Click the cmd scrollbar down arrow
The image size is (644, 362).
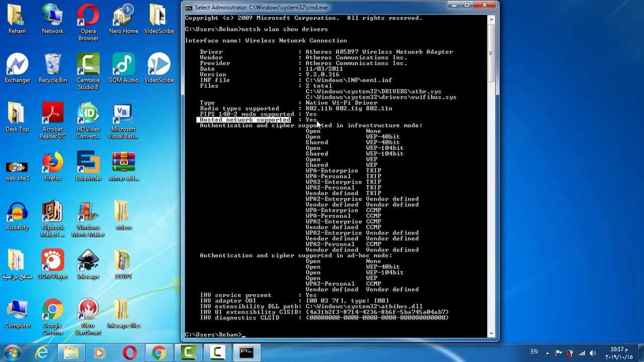491,334
